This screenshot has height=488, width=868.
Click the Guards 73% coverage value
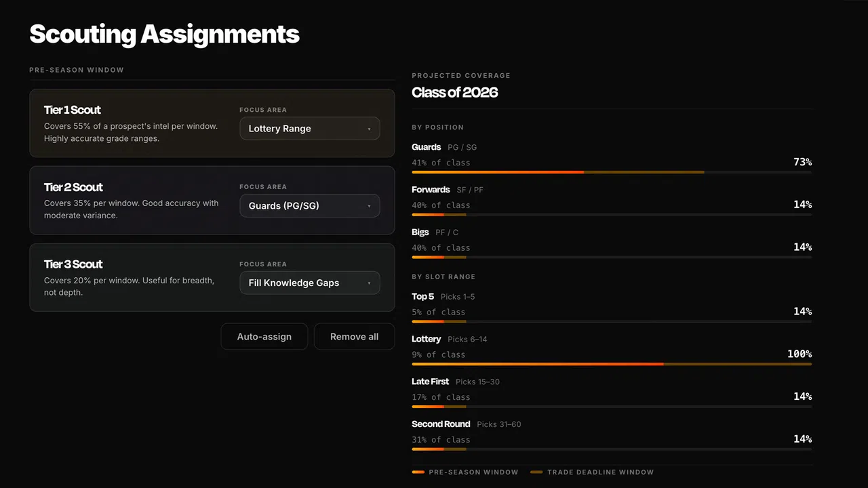pyautogui.click(x=802, y=162)
